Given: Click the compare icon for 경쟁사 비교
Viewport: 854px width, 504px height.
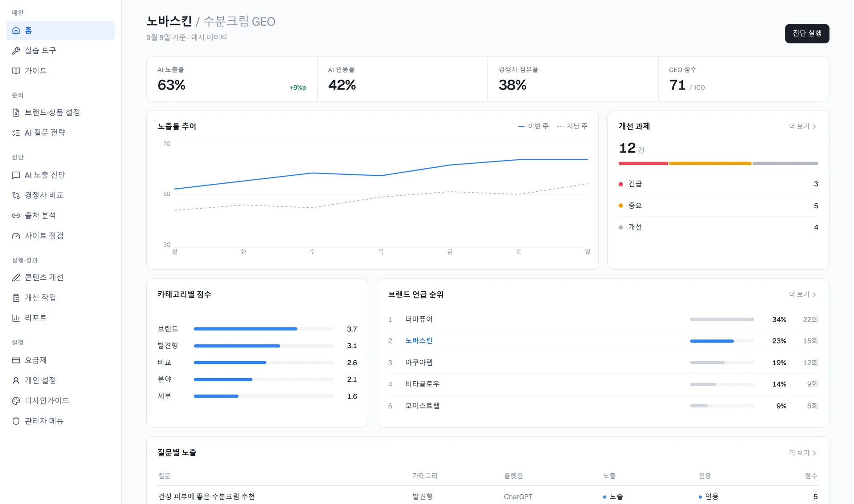Looking at the screenshot, I should click(x=16, y=195).
